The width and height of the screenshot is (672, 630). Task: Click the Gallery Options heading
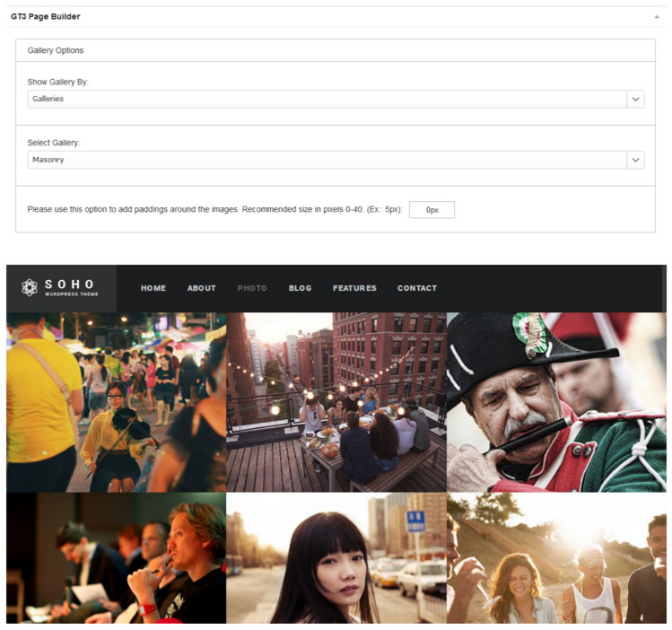[56, 50]
